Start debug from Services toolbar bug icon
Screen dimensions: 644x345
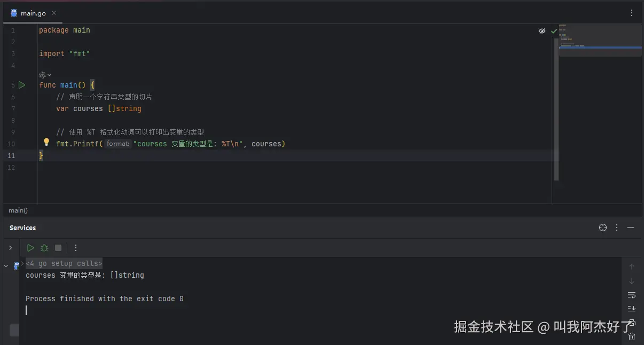click(44, 248)
